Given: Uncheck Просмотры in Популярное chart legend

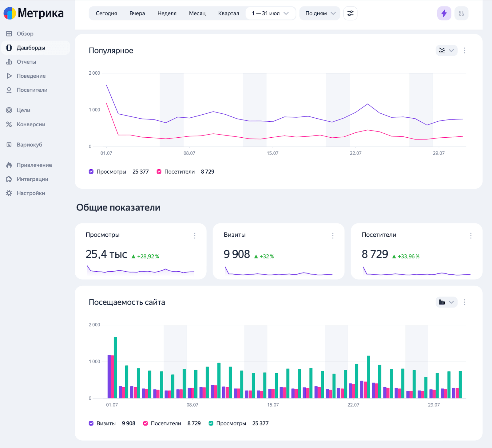Looking at the screenshot, I should click(91, 172).
